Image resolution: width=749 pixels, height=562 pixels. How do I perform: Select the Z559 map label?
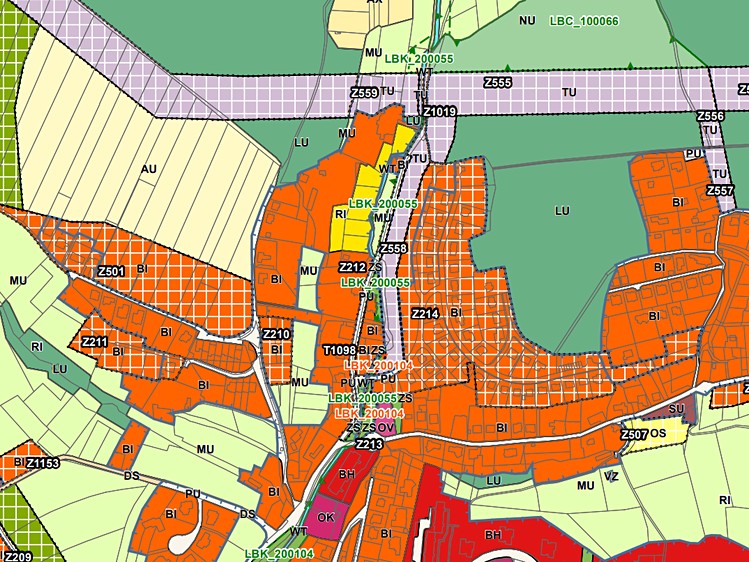364,93
